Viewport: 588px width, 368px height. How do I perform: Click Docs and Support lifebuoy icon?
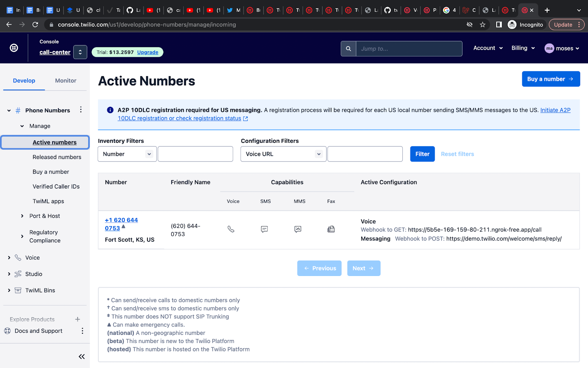tap(7, 331)
